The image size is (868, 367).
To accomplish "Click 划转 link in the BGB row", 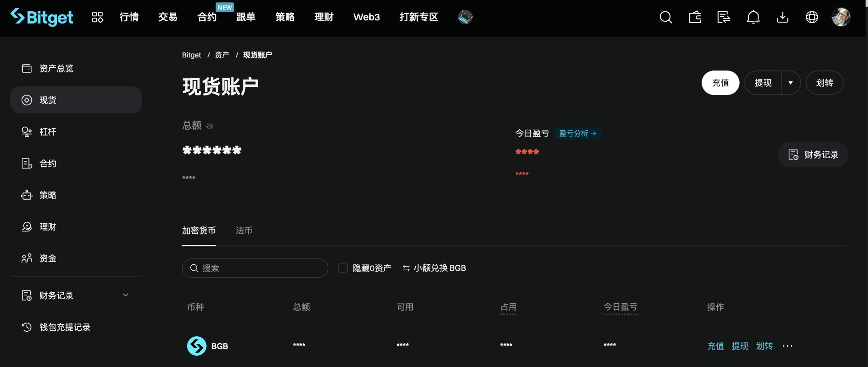I will click(x=764, y=346).
